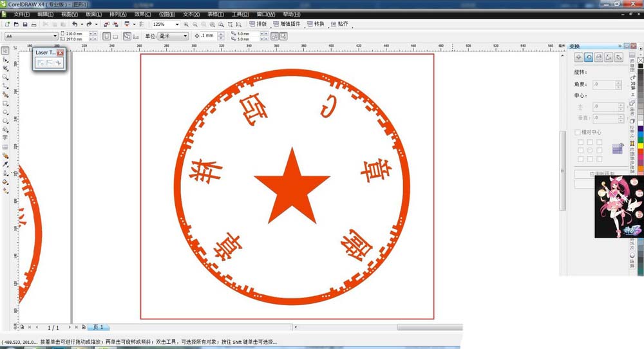Switch to Rotate tab in 变换 docker

click(589, 57)
